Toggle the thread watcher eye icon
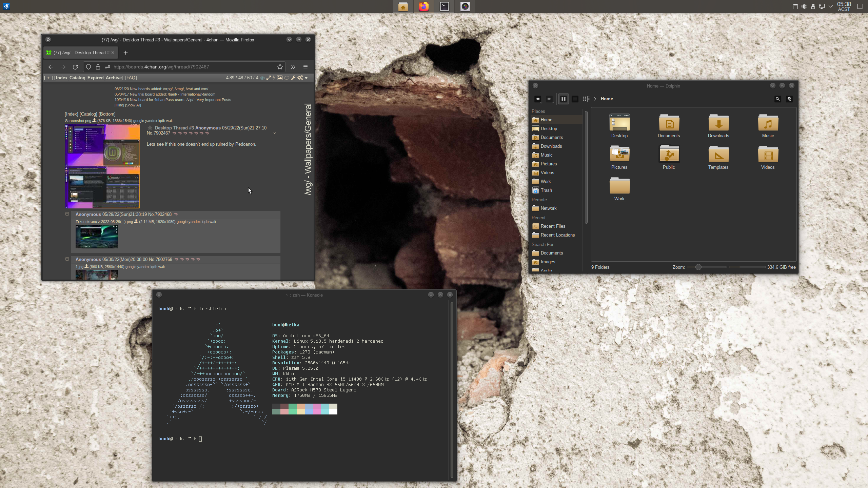 click(262, 78)
